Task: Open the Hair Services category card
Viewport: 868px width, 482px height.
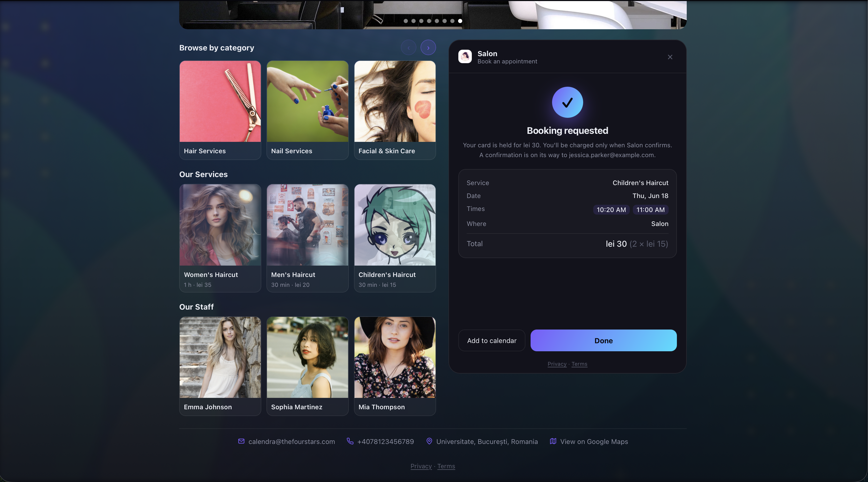Action: tap(220, 110)
